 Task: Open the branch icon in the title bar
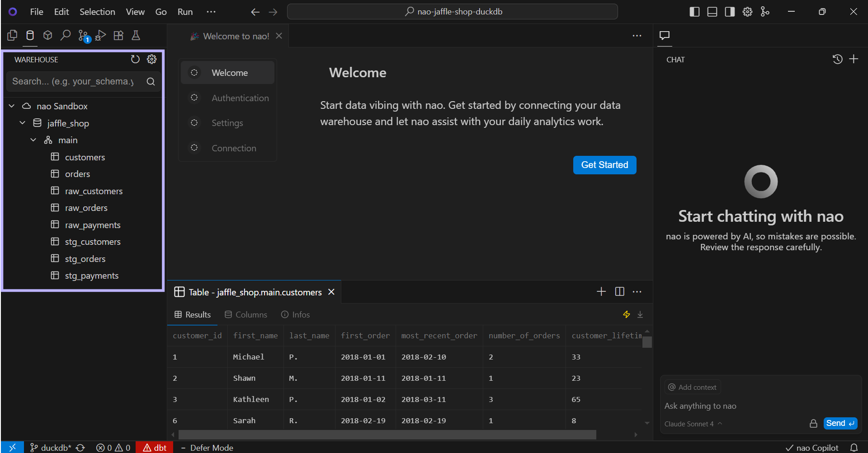[x=765, y=12]
